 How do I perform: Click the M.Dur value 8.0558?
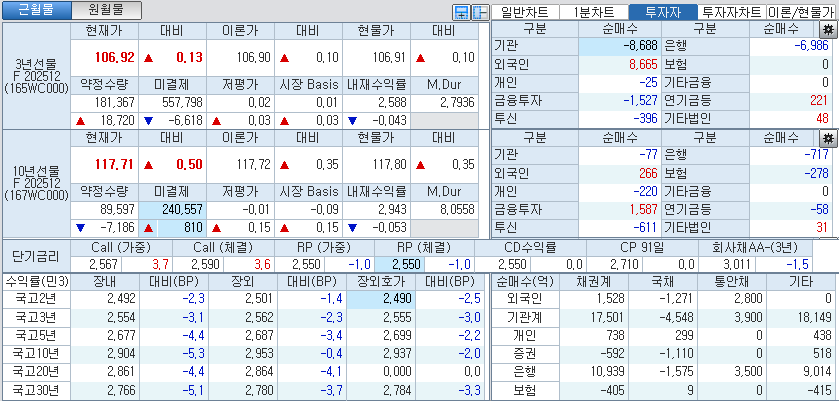coord(457,209)
